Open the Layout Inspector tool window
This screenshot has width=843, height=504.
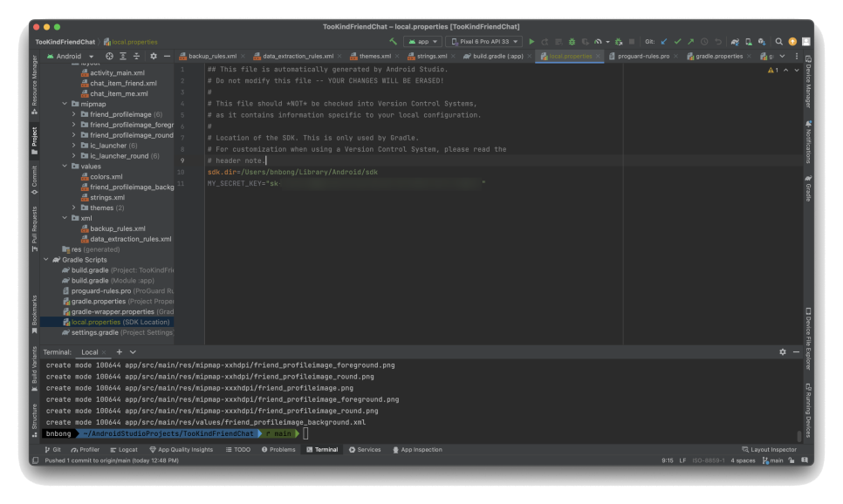pos(770,450)
